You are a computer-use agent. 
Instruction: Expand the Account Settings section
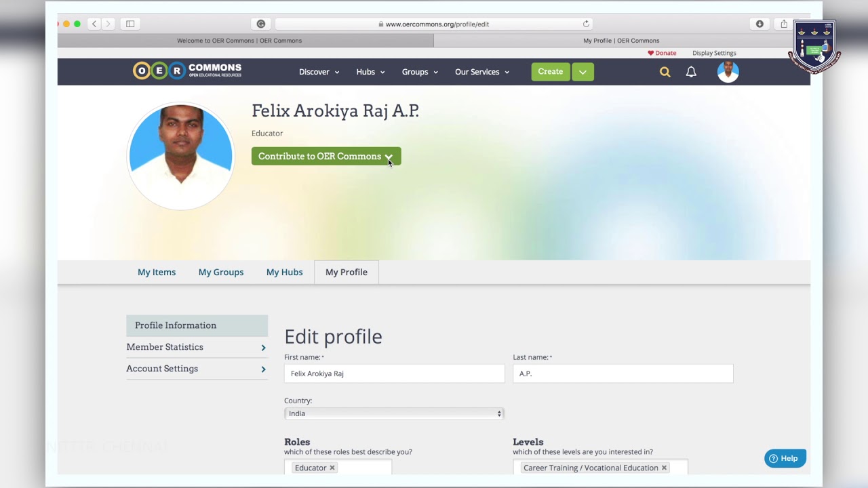point(197,369)
